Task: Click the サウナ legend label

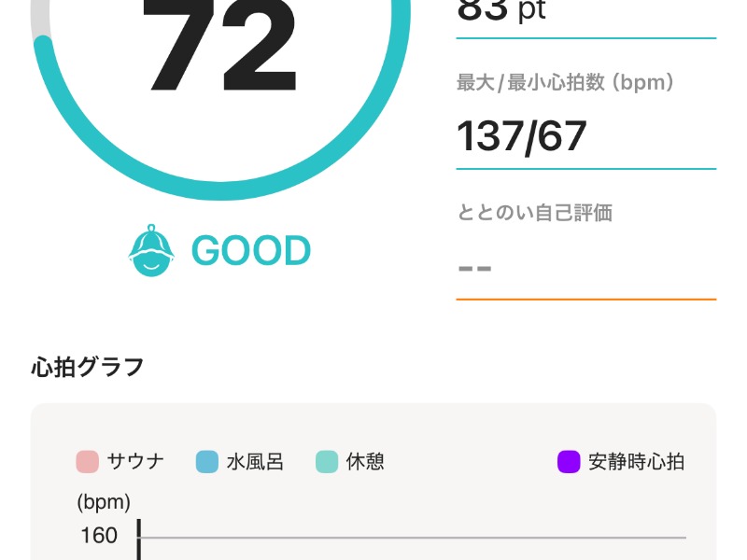Action: [135, 461]
